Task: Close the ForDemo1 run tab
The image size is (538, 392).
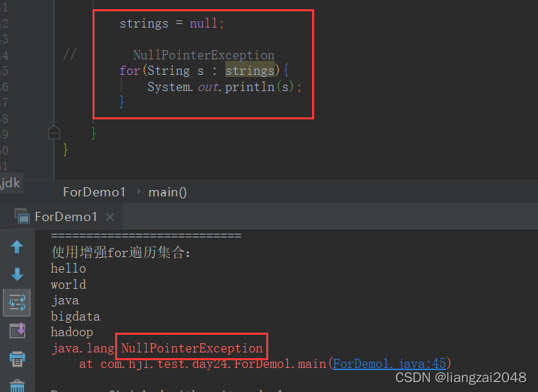Action: pos(110,217)
